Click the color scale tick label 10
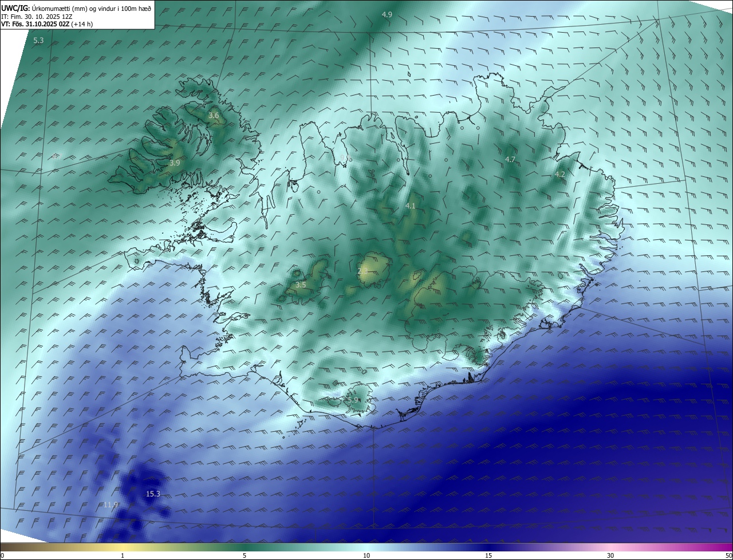The image size is (733, 560). [x=366, y=556]
